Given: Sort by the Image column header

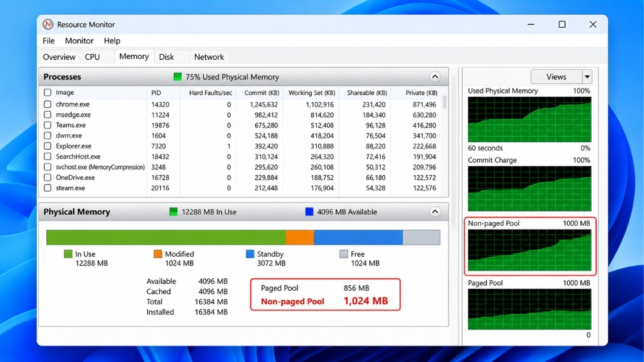Looking at the screenshot, I should click(x=65, y=93).
